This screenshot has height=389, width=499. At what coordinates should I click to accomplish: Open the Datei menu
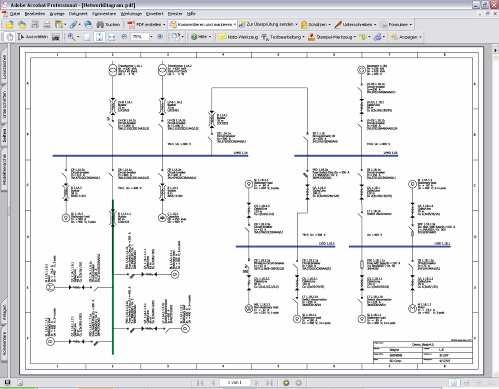(15, 14)
